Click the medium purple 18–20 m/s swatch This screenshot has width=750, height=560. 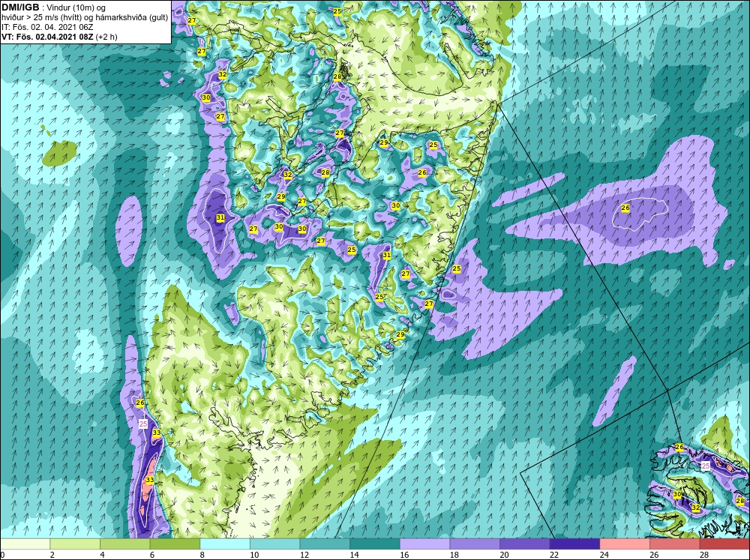(475, 544)
